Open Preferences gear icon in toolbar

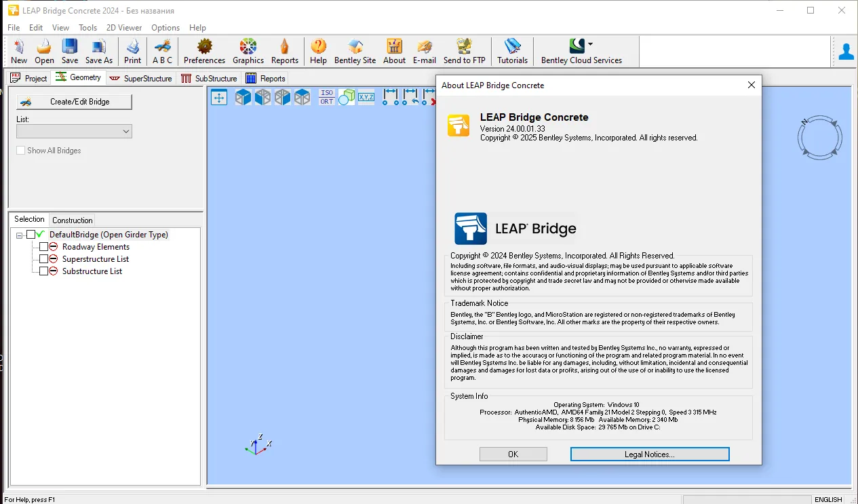[x=205, y=47]
